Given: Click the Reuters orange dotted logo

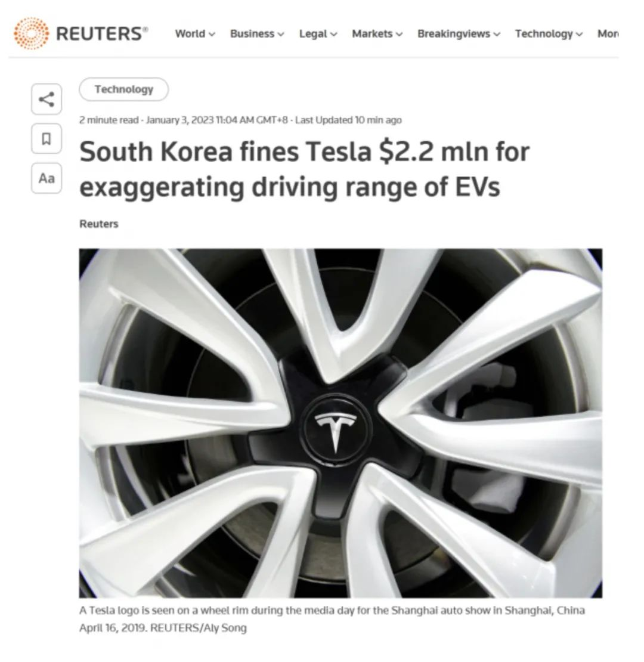Looking at the screenshot, I should (x=31, y=33).
